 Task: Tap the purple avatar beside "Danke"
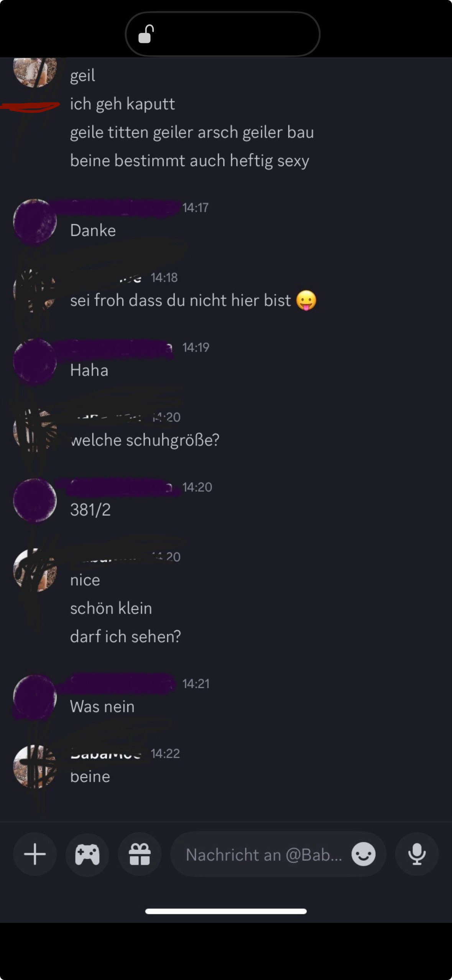pos(35,221)
